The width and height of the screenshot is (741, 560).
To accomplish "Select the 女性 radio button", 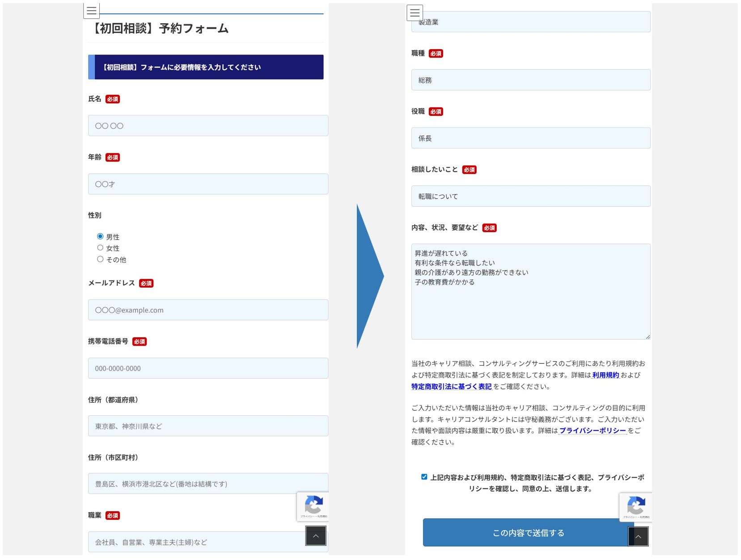I will coord(100,248).
